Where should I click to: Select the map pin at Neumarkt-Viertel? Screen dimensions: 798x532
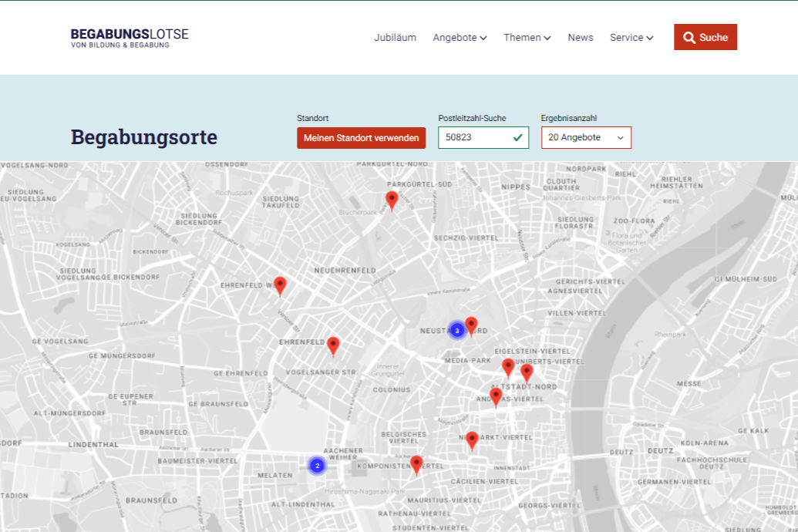(x=472, y=439)
